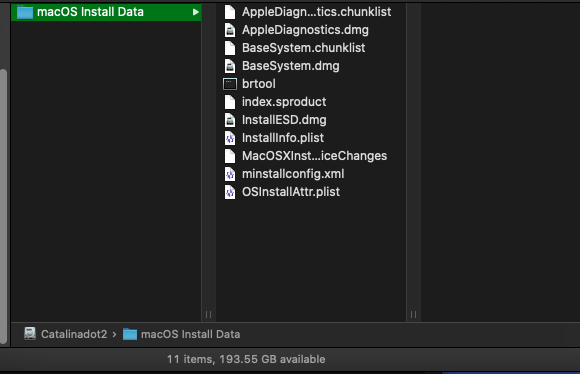The image size is (580, 374).
Task: Click the index.sproduct file icon
Action: tap(230, 102)
